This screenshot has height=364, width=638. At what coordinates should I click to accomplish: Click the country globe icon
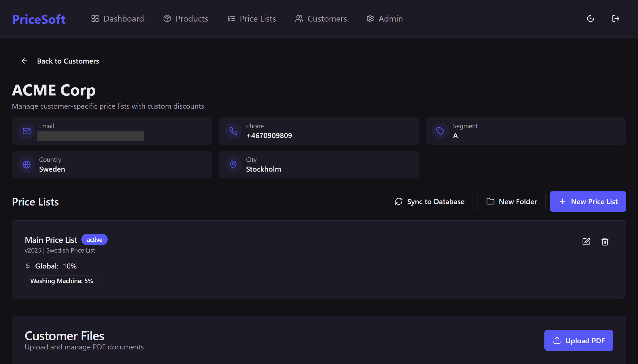(27, 165)
